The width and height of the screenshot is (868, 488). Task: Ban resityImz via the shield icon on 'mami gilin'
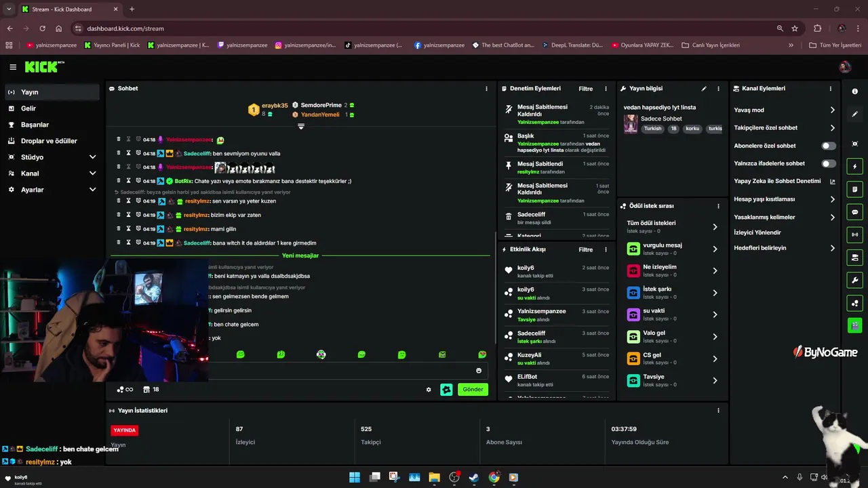pyautogui.click(x=138, y=229)
